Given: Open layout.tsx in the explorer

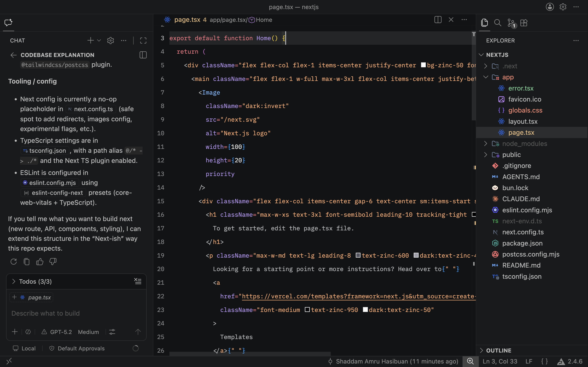Looking at the screenshot, I should pyautogui.click(x=523, y=121).
